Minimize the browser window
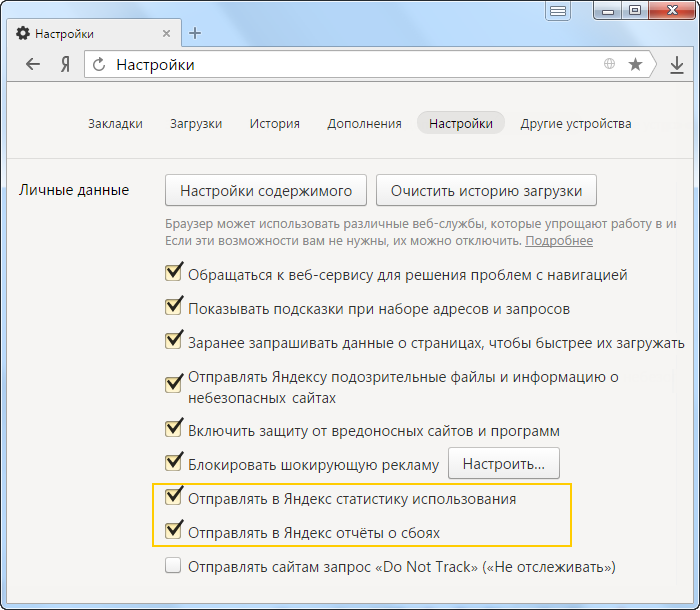Image resolution: width=700 pixels, height=610 pixels. (x=608, y=11)
